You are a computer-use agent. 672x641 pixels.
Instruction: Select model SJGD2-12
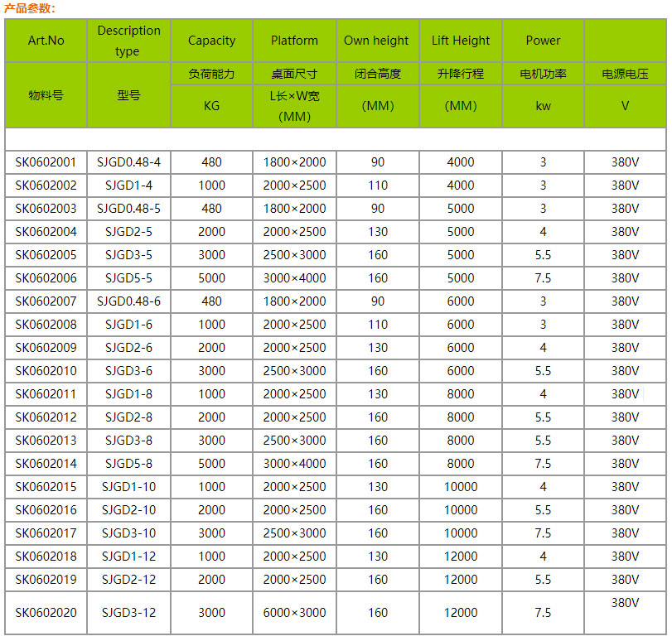128,579
